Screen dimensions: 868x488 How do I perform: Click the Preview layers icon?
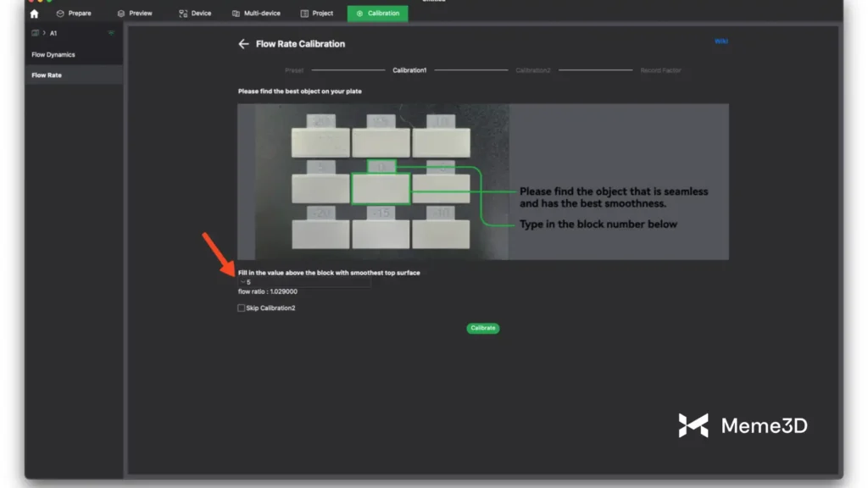click(x=121, y=14)
